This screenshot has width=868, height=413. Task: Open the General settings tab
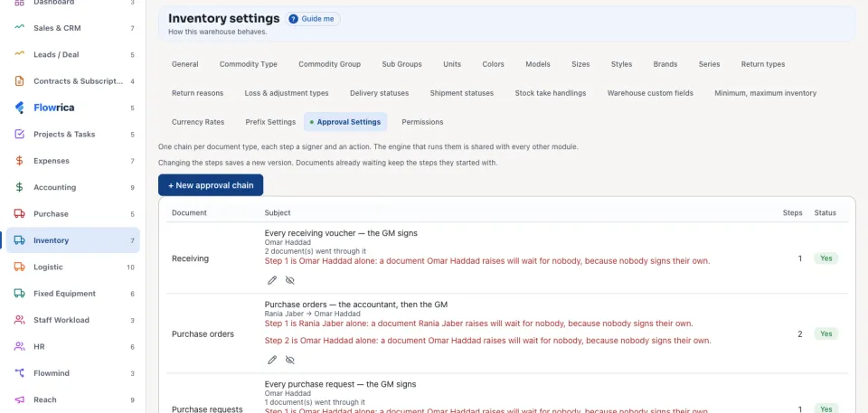pyautogui.click(x=184, y=64)
